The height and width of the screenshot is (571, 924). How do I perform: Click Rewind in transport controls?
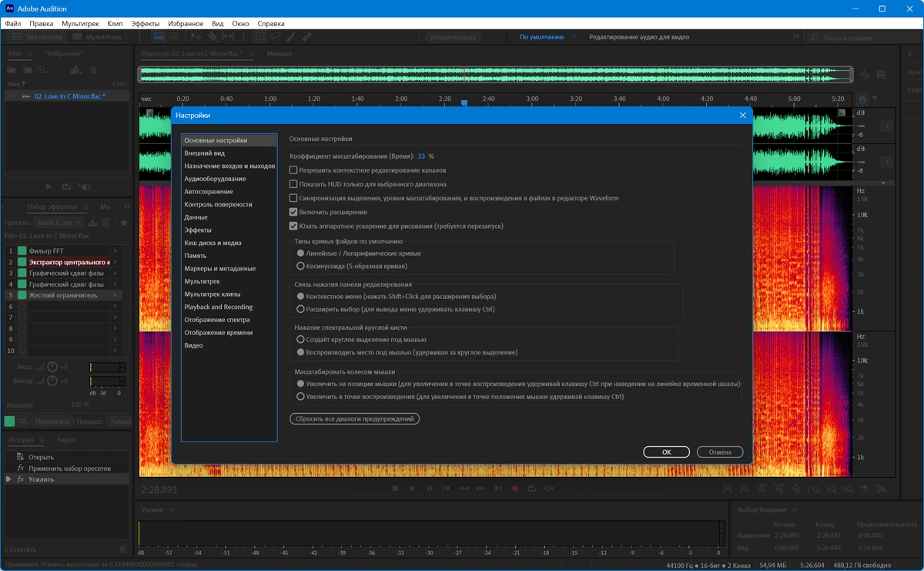464,489
